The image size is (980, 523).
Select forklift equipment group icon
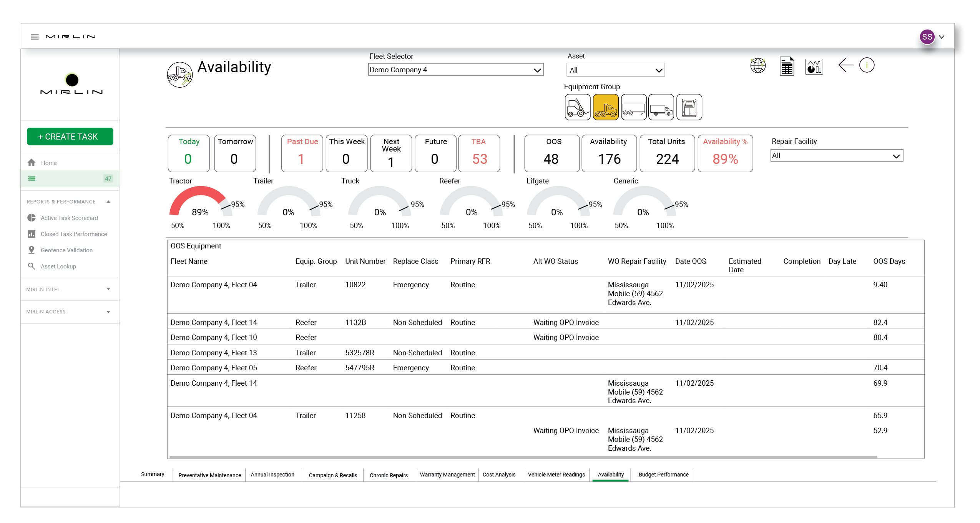[x=577, y=107]
